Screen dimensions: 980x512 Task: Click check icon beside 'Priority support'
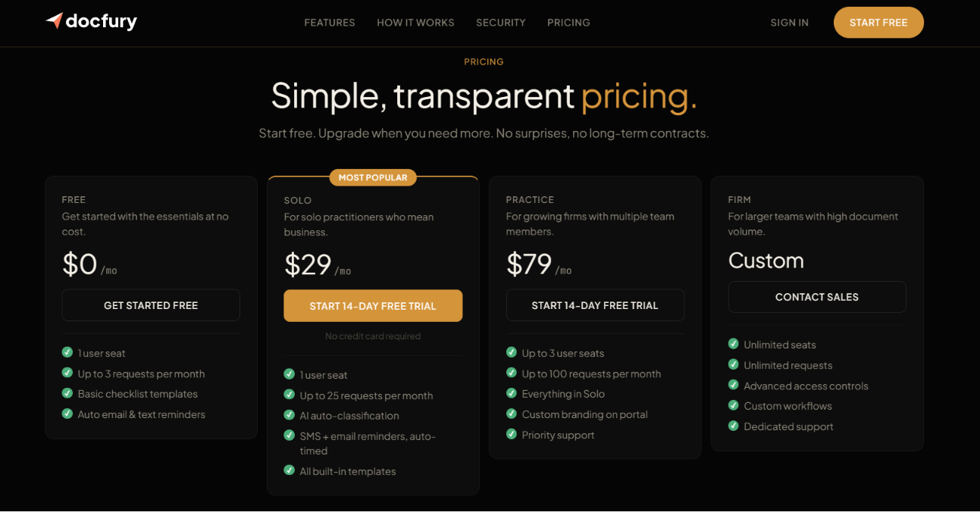coord(512,434)
